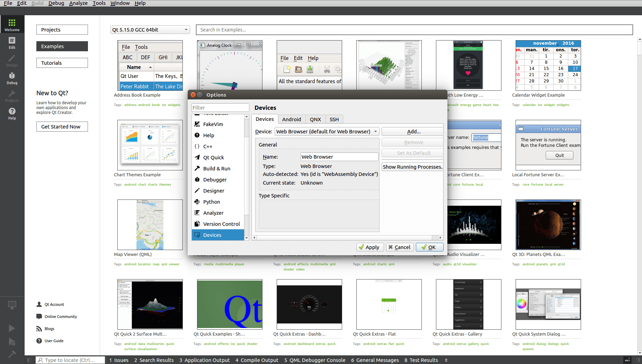
Task: Open output pane selector arrows in status bar
Action: pos(446,360)
